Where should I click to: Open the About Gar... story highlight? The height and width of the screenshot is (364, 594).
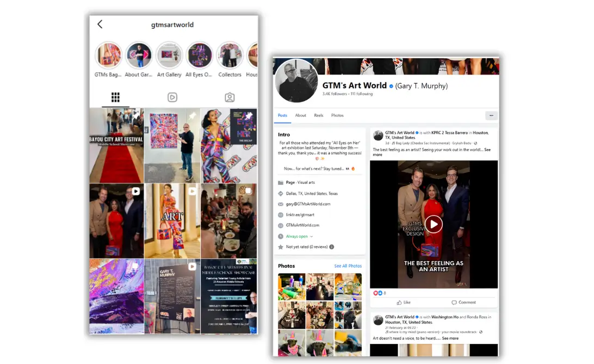pyautogui.click(x=139, y=55)
